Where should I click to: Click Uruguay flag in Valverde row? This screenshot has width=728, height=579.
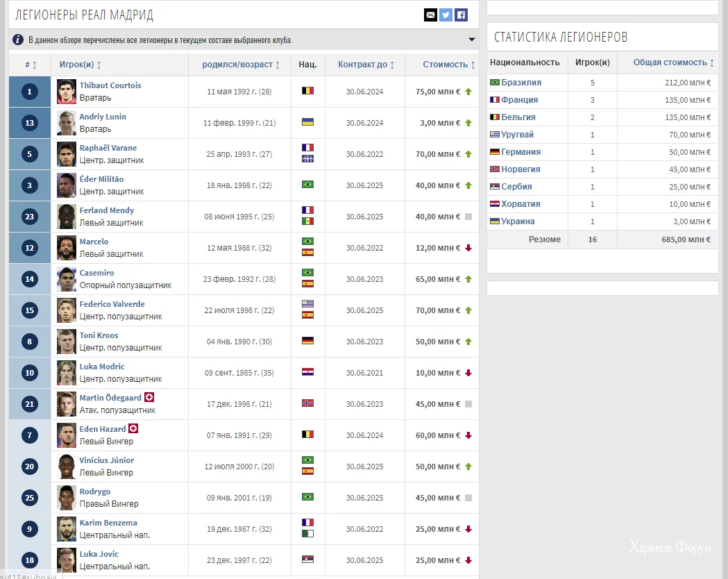coord(307,303)
